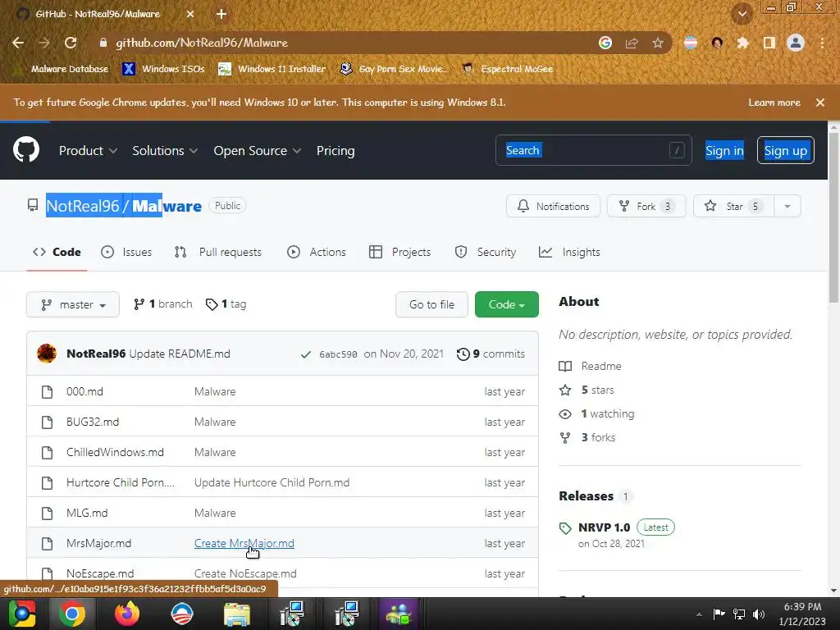Open the MLG.md file
This screenshot has width=840, height=630.
87,514
